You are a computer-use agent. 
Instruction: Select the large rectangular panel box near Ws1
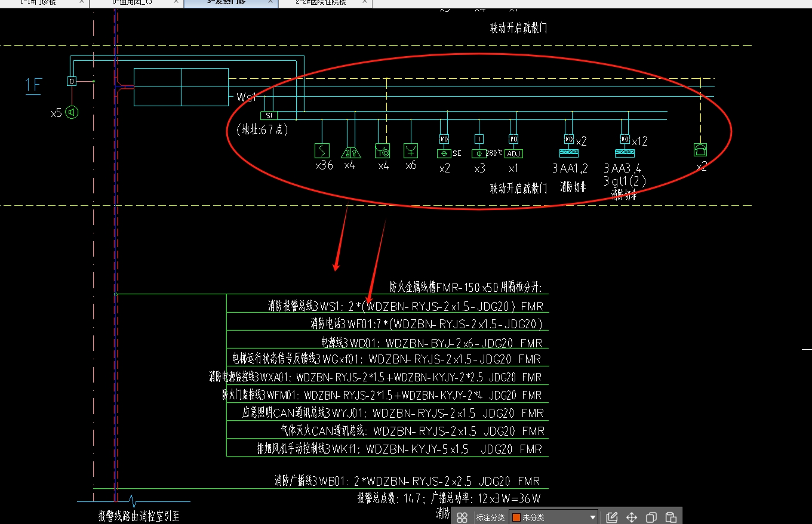point(181,87)
